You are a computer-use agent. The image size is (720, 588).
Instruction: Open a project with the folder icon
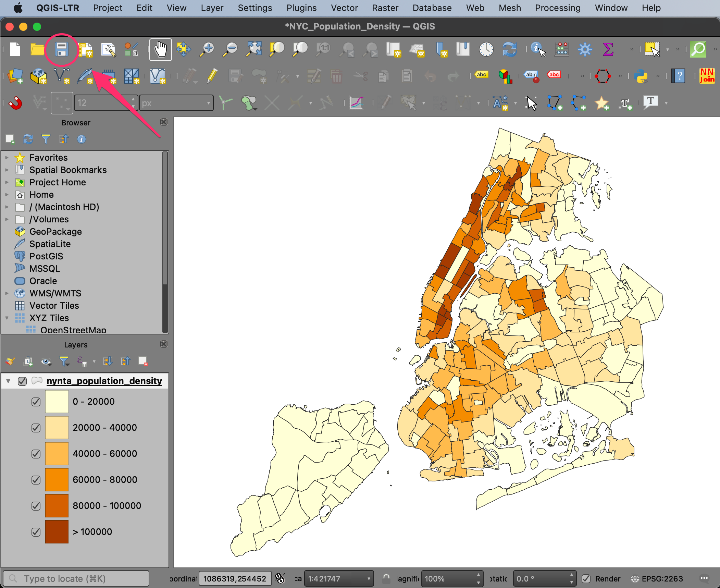click(x=37, y=49)
